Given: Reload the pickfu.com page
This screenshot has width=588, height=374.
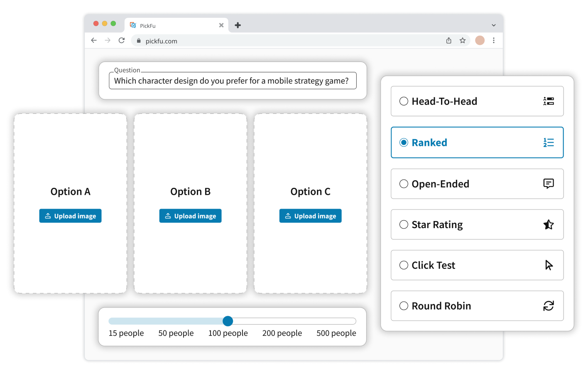Looking at the screenshot, I should [x=122, y=40].
